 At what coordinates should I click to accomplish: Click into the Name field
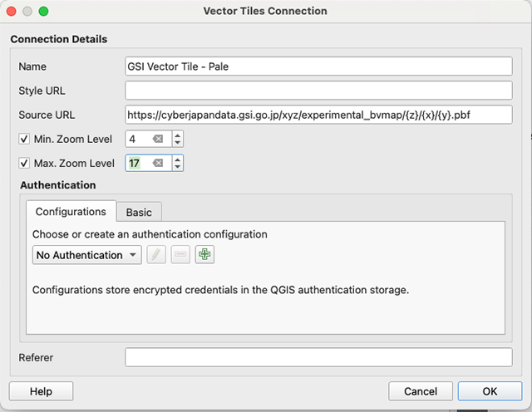(318, 66)
